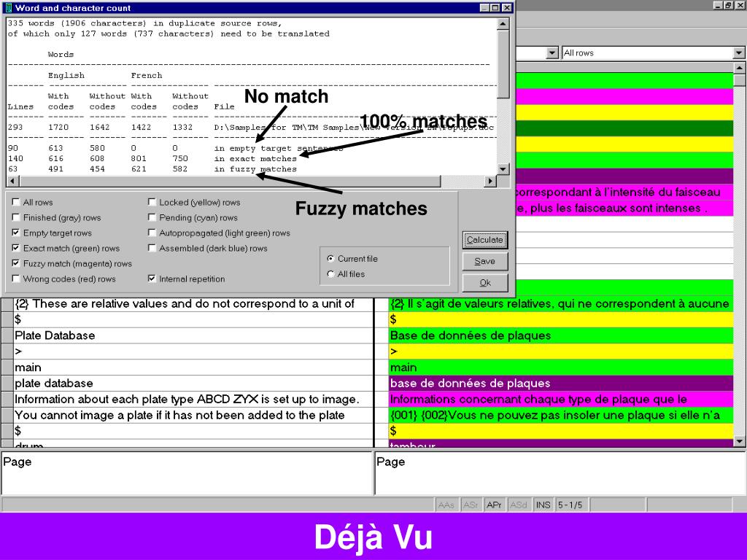747x560 pixels.
Task: Tick the Finished (gray) rows checkbox
Action: pos(16,217)
